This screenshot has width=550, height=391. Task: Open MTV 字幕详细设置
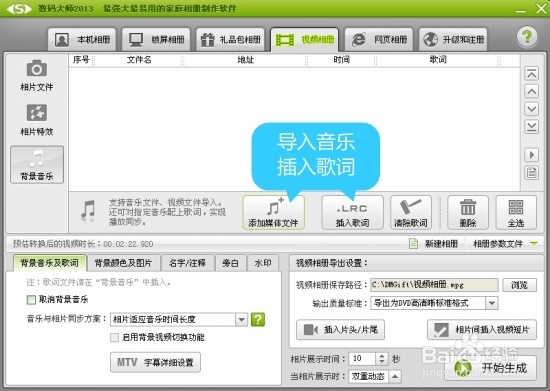[x=155, y=362]
